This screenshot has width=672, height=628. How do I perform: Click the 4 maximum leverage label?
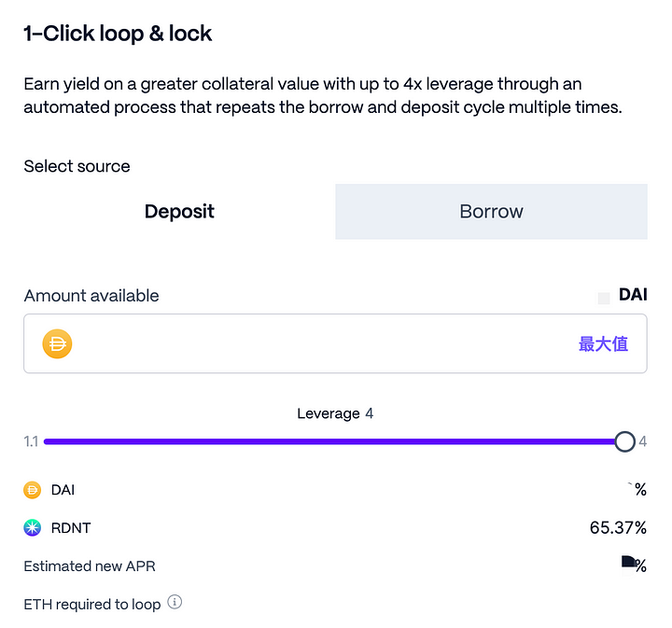tap(643, 441)
